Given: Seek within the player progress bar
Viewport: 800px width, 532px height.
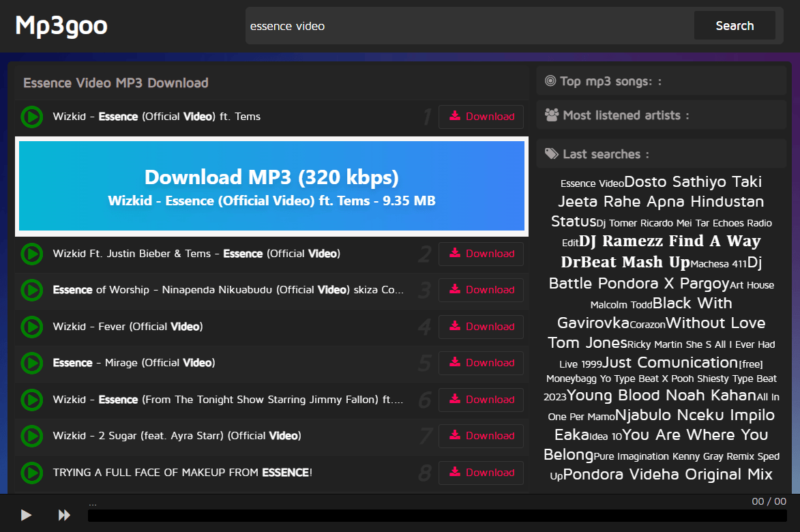Looking at the screenshot, I should 437,516.
